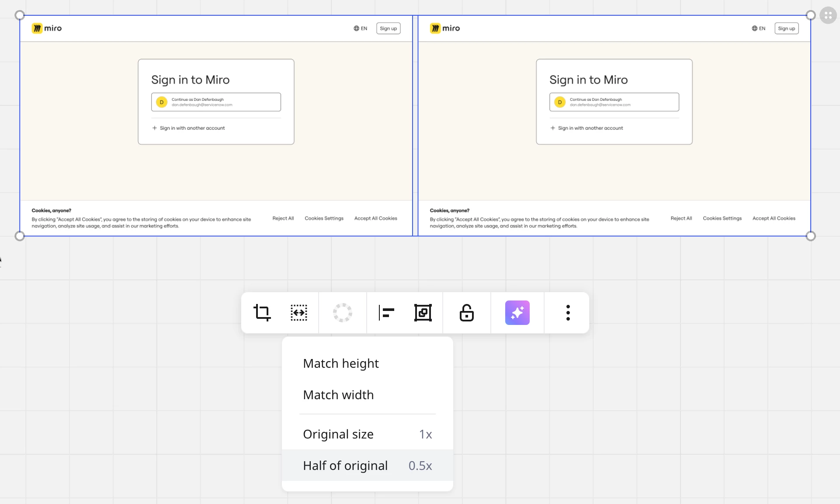This screenshot has width=840, height=504.
Task: Select Original size 1x option
Action: point(367,434)
